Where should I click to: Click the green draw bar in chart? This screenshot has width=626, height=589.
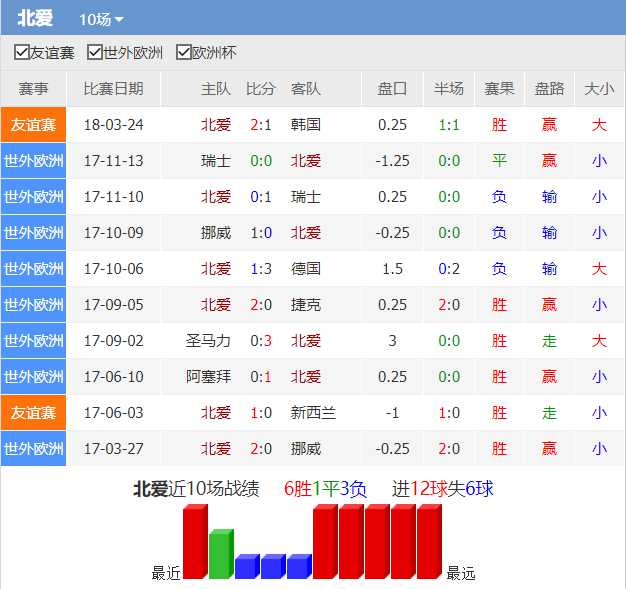coord(220,555)
